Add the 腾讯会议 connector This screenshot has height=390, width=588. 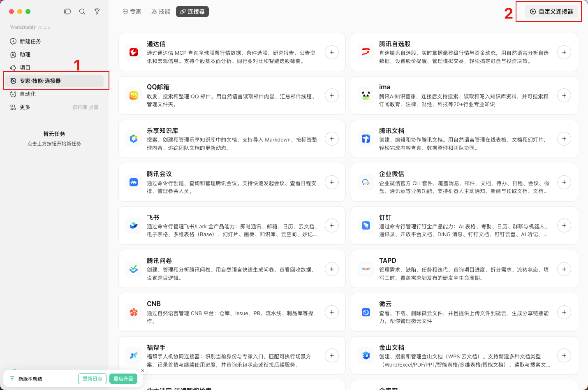(332, 182)
